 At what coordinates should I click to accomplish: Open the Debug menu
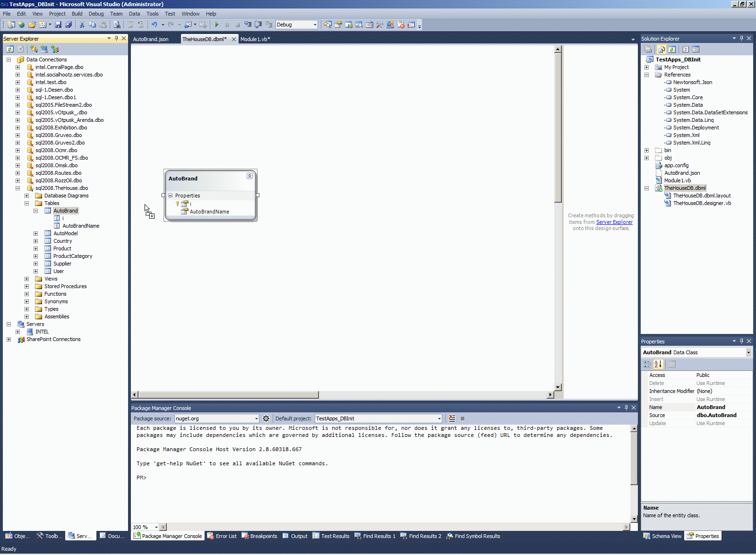click(x=96, y=14)
